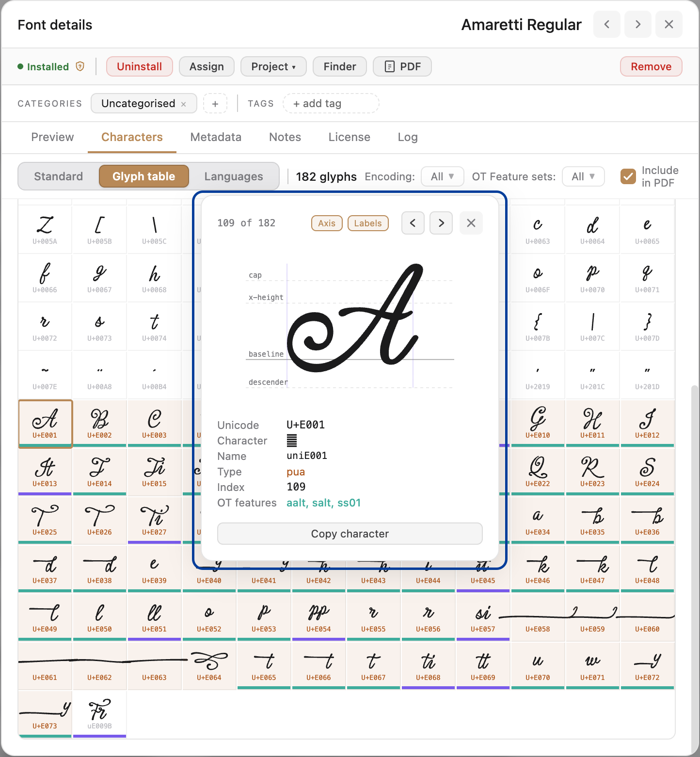Go to previous font with left chevron
The height and width of the screenshot is (757, 700).
tap(606, 24)
